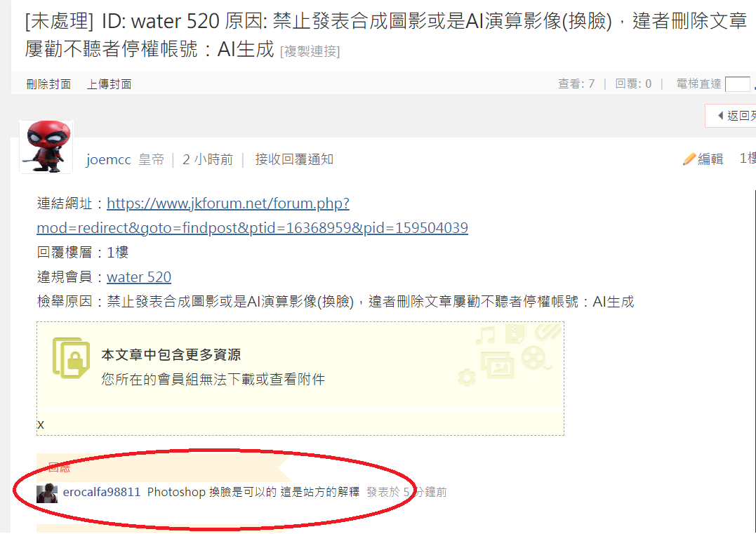Open the erocalfa98811 username link

pyautogui.click(x=102, y=492)
